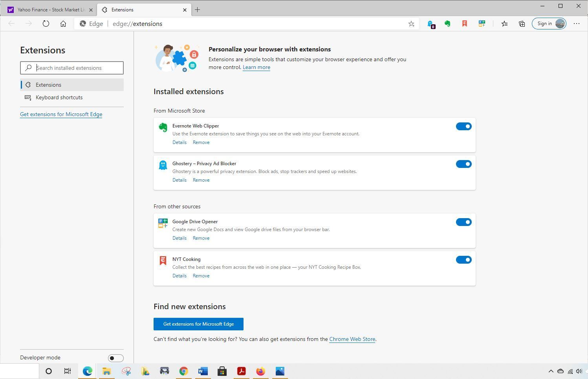The image size is (588, 379).
Task: Remove the NYT Cooking extension
Action: 201,276
